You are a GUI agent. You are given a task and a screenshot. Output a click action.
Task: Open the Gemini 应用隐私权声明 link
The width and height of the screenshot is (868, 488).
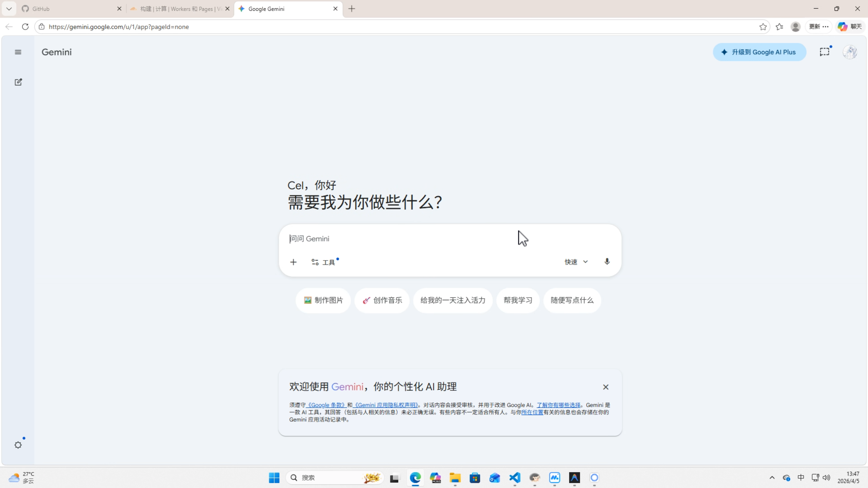(x=386, y=405)
